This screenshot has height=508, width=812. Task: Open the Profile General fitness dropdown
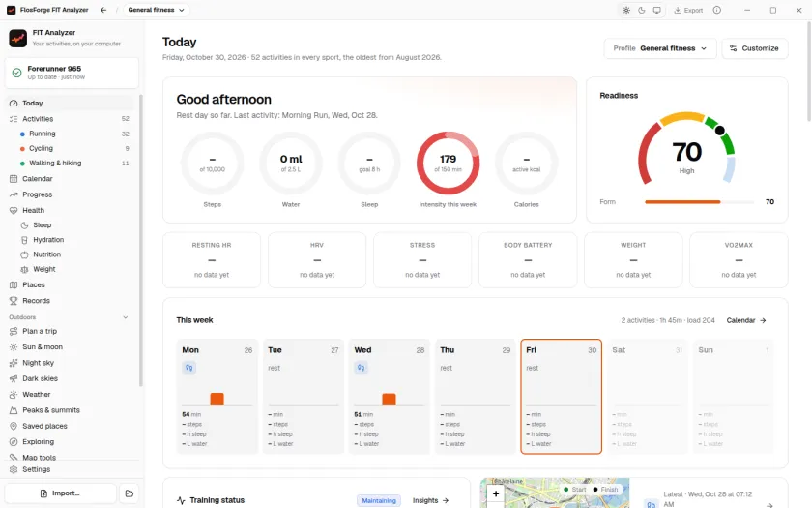click(x=659, y=48)
